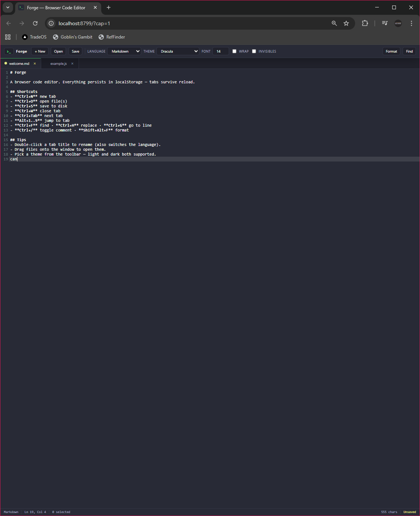
Task: Click the Find button
Action: pos(409,51)
